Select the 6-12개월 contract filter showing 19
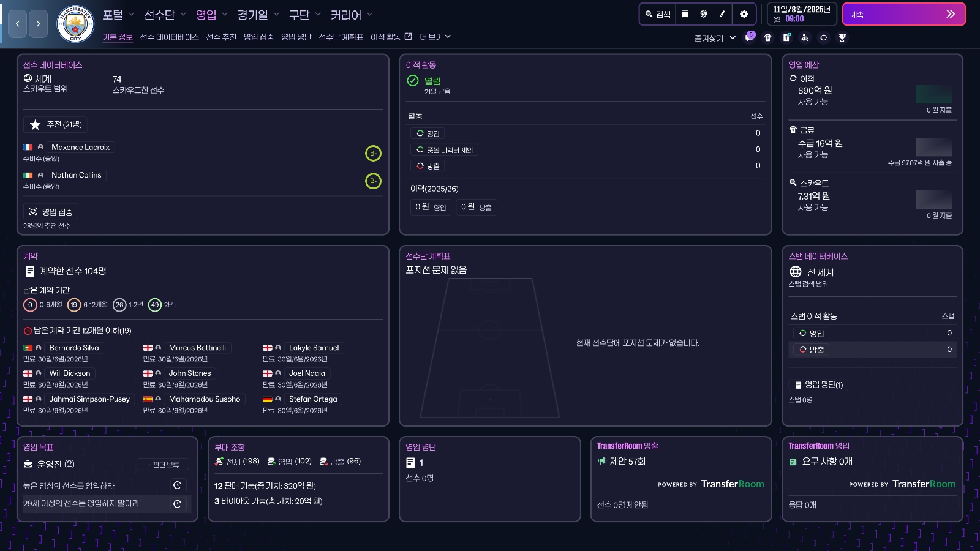Viewport: 980px width, 551px height. coord(74,305)
